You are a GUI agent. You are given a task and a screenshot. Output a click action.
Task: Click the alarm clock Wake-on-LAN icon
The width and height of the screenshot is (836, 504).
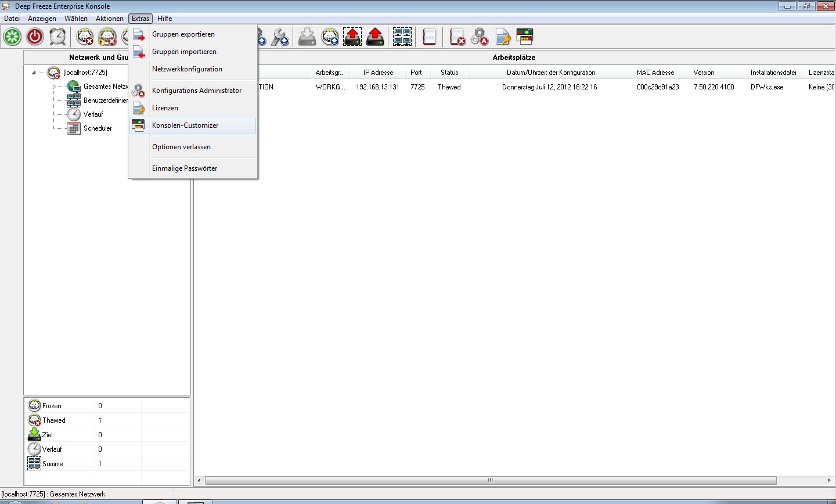pyautogui.click(x=57, y=37)
